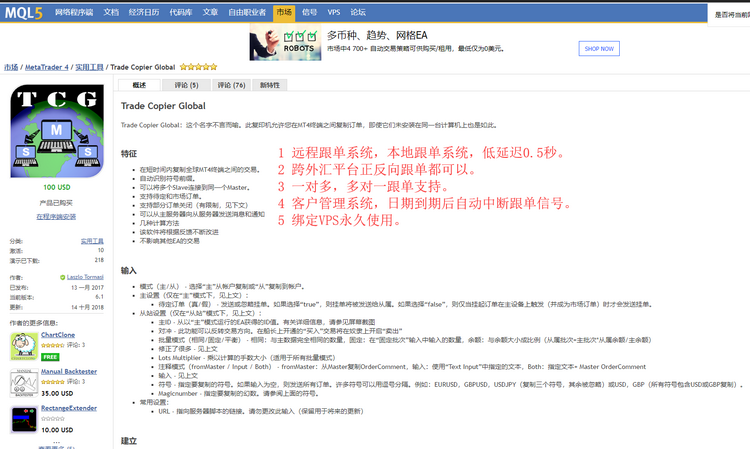Click the MQL5 logo
This screenshot has width=750, height=449.
(23, 13)
